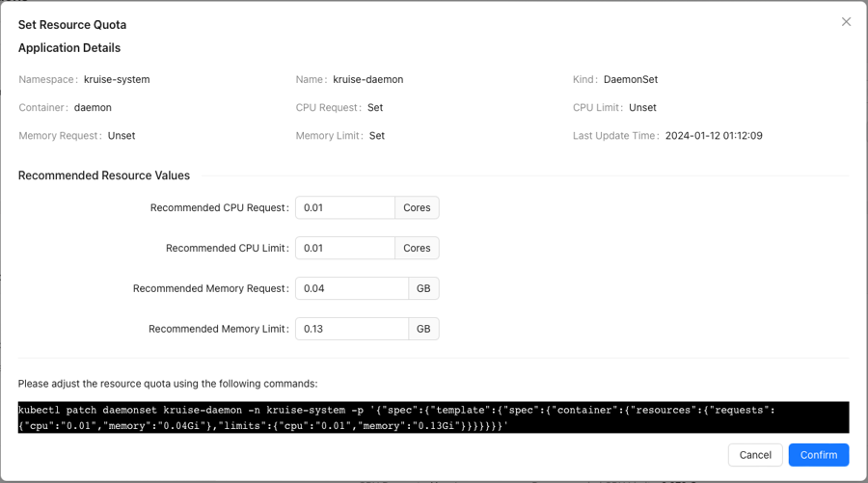Click the Cores unit of CPU Limit
The width and height of the screenshot is (868, 483).
click(x=417, y=248)
